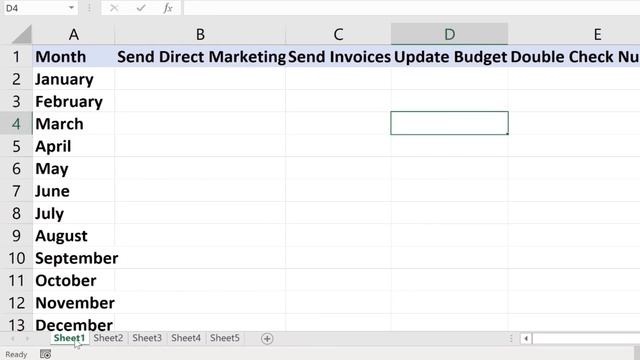The width and height of the screenshot is (640, 360).
Task: Select column D header
Action: 449,34
